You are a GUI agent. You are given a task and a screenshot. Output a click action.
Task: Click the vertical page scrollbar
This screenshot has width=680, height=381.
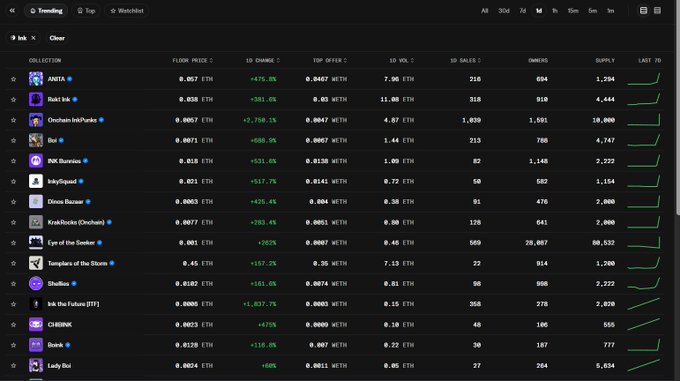click(x=678, y=108)
